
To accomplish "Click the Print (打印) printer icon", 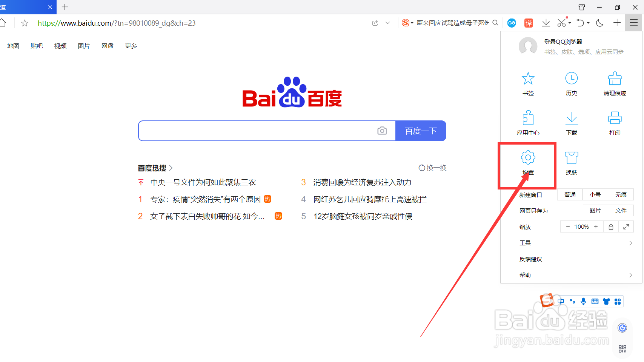I will [x=615, y=118].
